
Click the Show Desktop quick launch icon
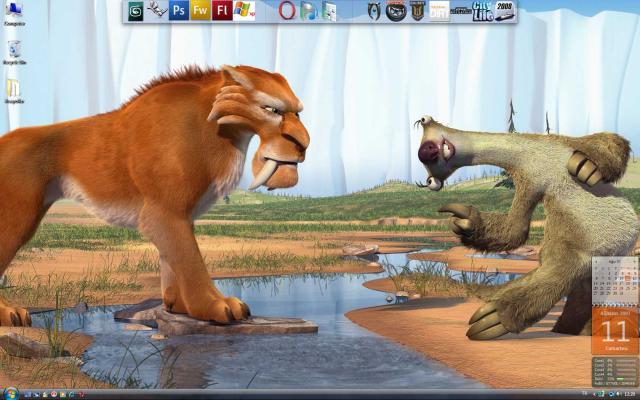pyautogui.click(x=28, y=395)
